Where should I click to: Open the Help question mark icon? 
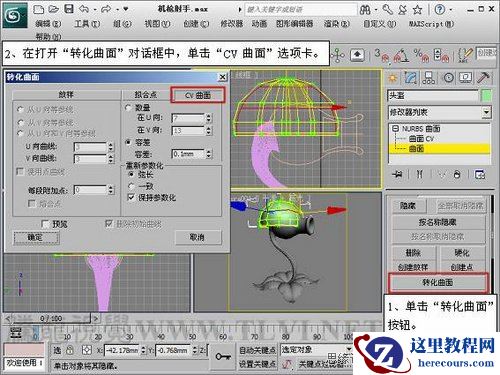tap(440, 9)
